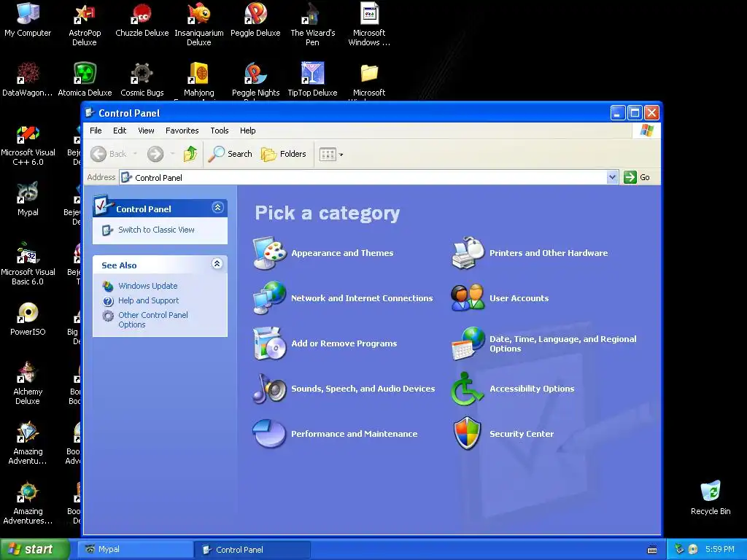Select Microsoft Visual C++ 6.0 desktop icon

28,144
